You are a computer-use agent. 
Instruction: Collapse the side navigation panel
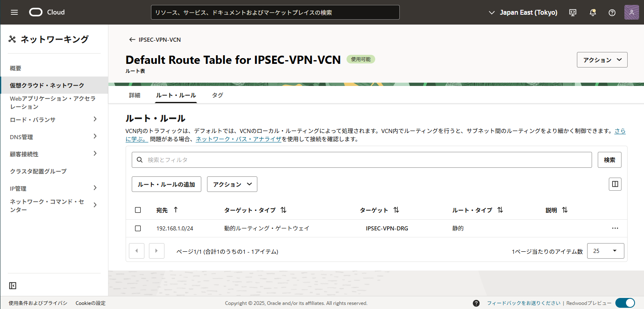pos(13,286)
